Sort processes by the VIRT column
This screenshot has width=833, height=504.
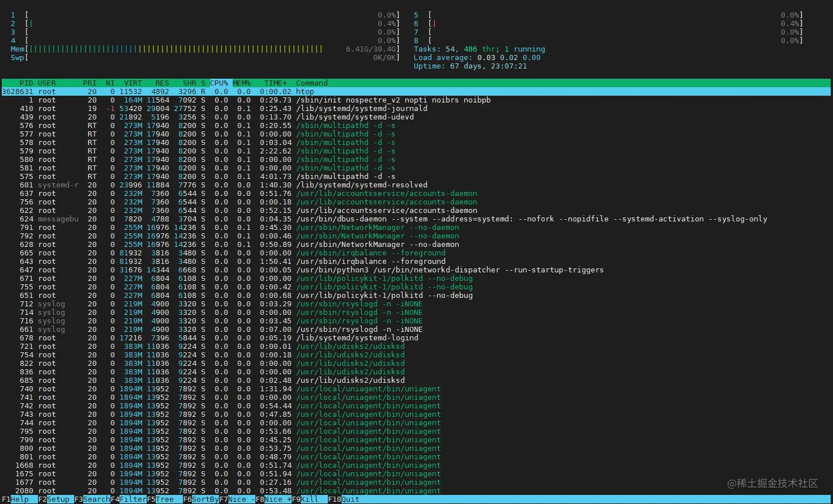(133, 83)
